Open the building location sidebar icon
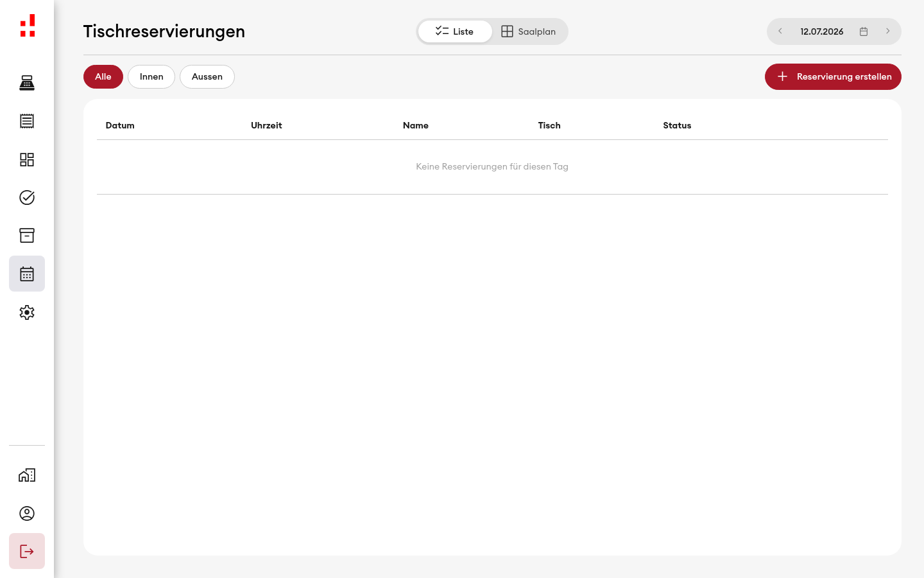This screenshot has height=578, width=924. [27, 475]
